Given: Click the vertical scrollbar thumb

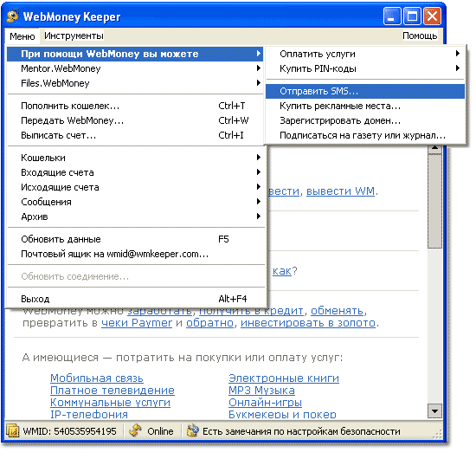Looking at the screenshot, I should tap(434, 201).
